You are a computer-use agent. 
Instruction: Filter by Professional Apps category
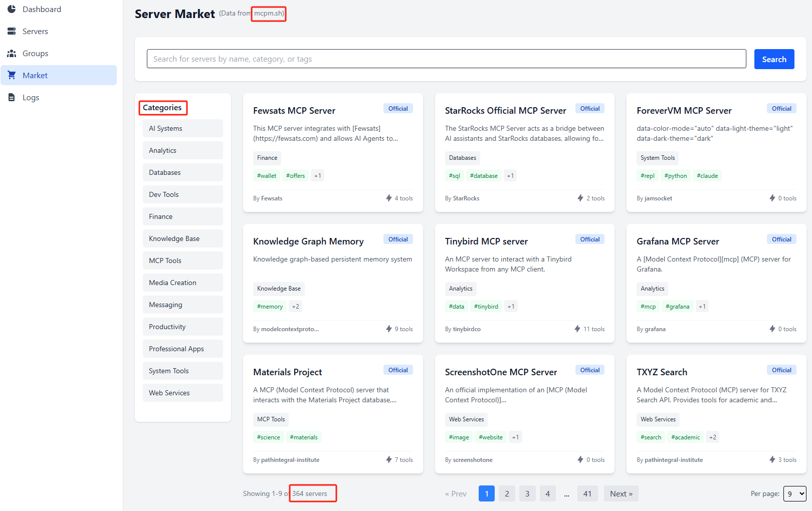183,349
